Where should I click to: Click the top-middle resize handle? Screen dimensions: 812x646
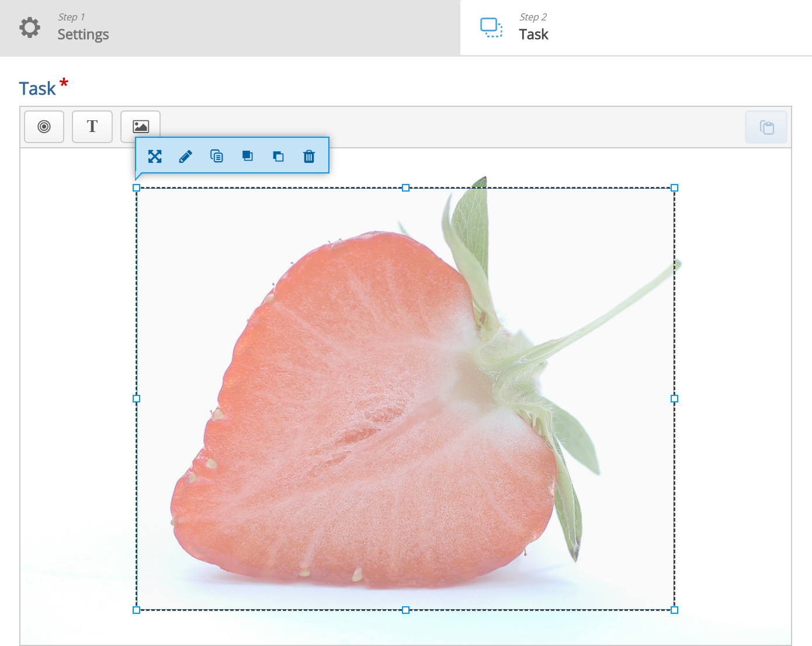(405, 188)
